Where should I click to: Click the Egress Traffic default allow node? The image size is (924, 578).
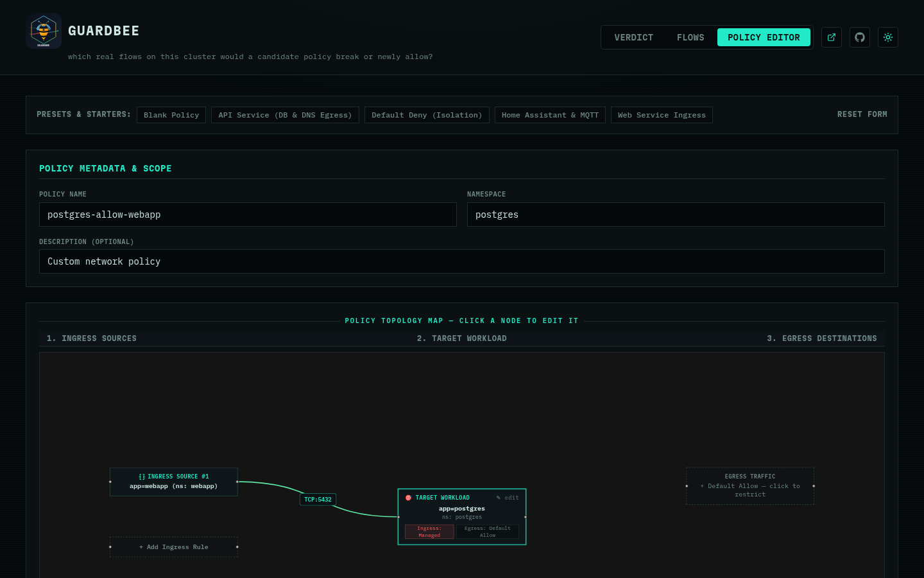[750, 486]
